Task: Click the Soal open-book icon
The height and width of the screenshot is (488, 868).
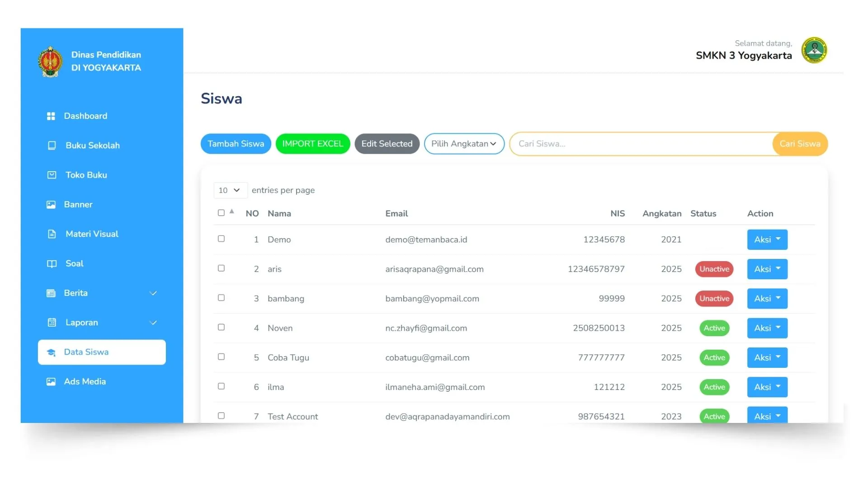Action: pyautogui.click(x=52, y=263)
